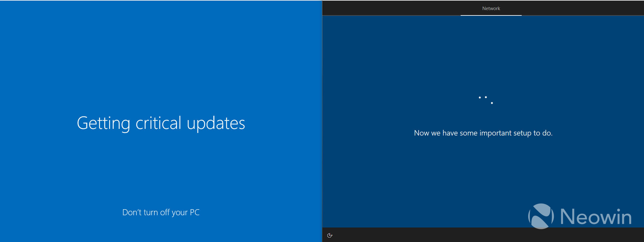Screen dimensions: 644x242
Task: Click empty blue area above updates heading
Action: pyautogui.click(x=161, y=57)
